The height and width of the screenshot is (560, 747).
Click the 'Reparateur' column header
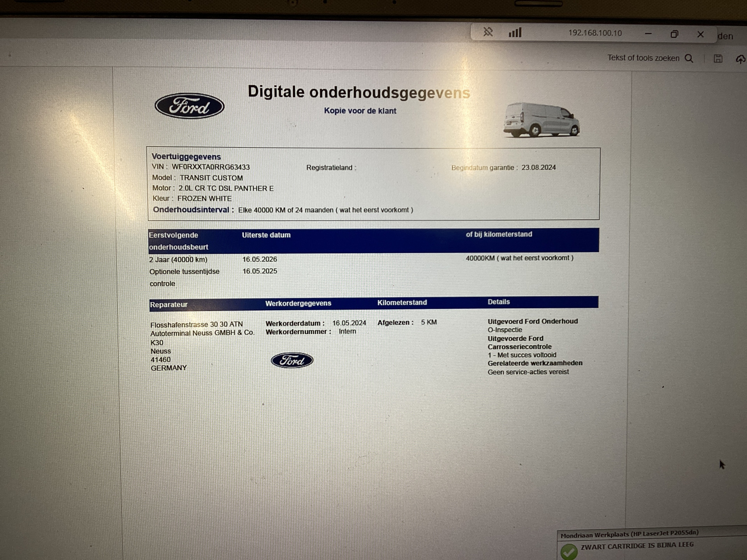click(169, 304)
